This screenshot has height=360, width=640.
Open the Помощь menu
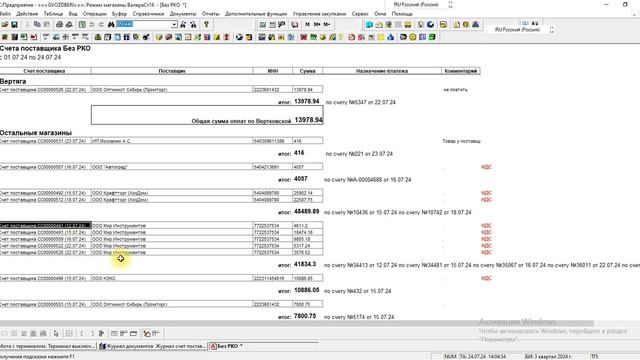402,13
